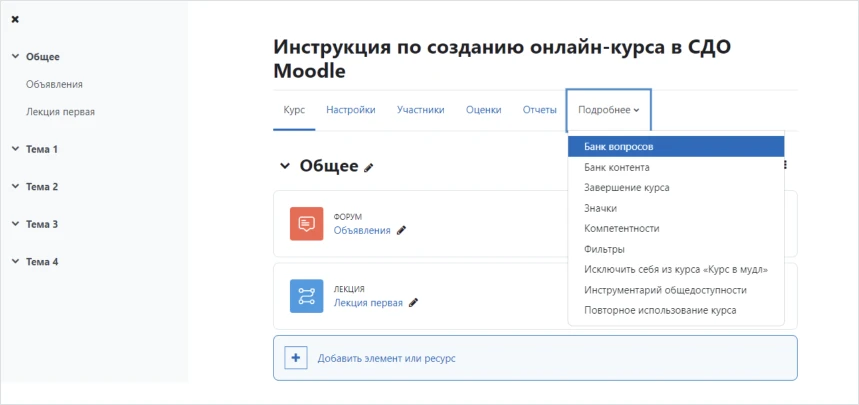Click the plus icon to add activity
The image size is (859, 405).
point(296,358)
